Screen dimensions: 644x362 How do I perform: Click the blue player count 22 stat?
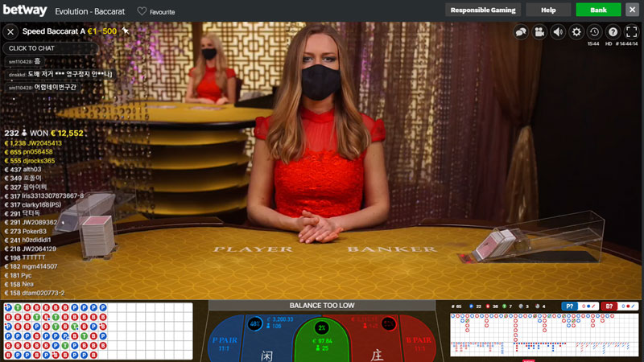475,306
